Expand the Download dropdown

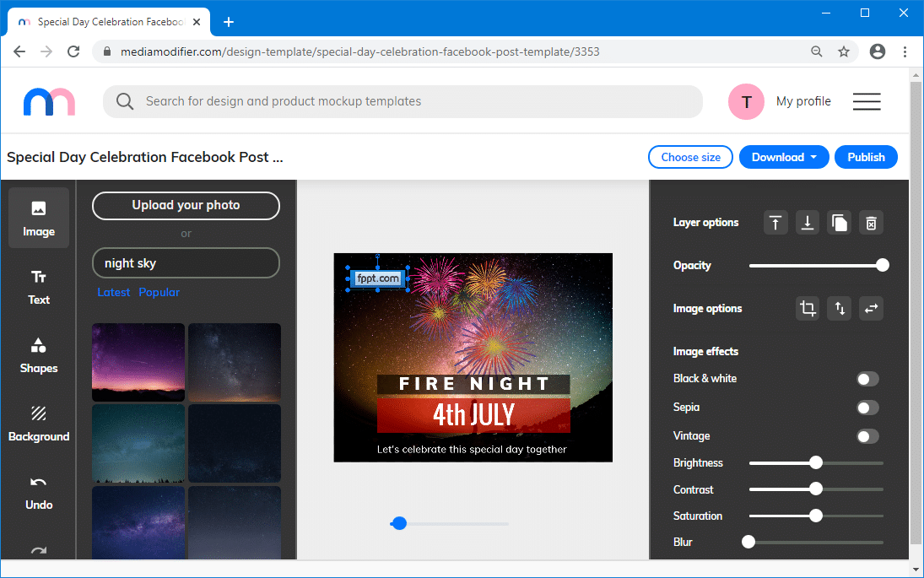pyautogui.click(x=784, y=157)
